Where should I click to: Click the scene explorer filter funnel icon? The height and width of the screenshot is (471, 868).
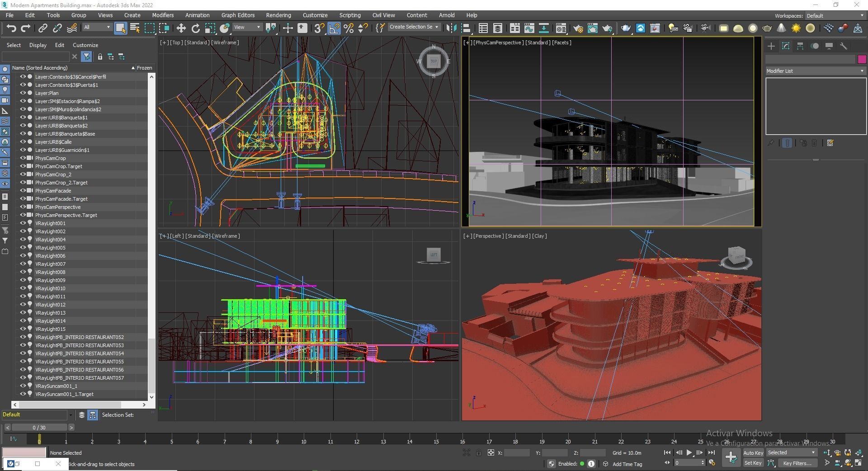pyautogui.click(x=86, y=57)
